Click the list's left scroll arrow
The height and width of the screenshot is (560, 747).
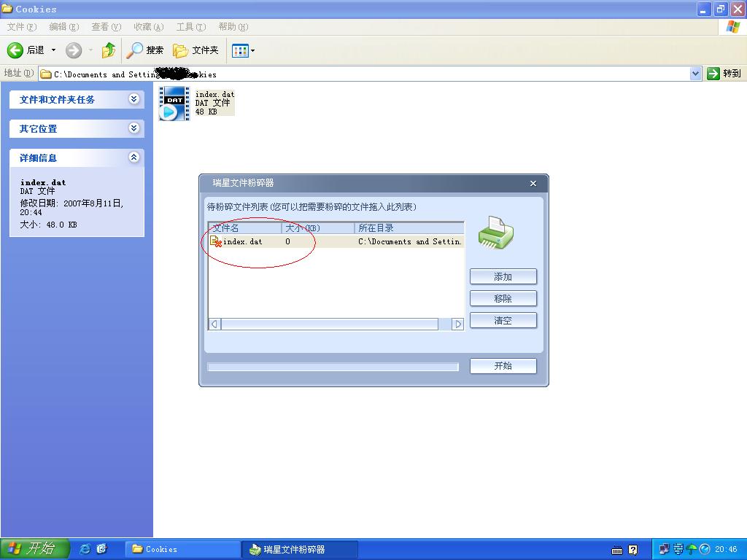pos(215,324)
